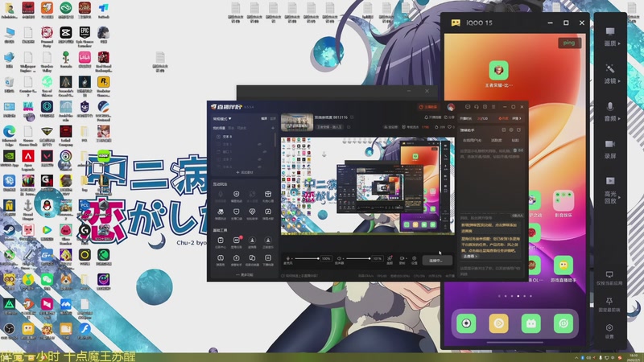Click the 王者荣耀 category tag under room title
644x362 pixels.
coord(329,127)
